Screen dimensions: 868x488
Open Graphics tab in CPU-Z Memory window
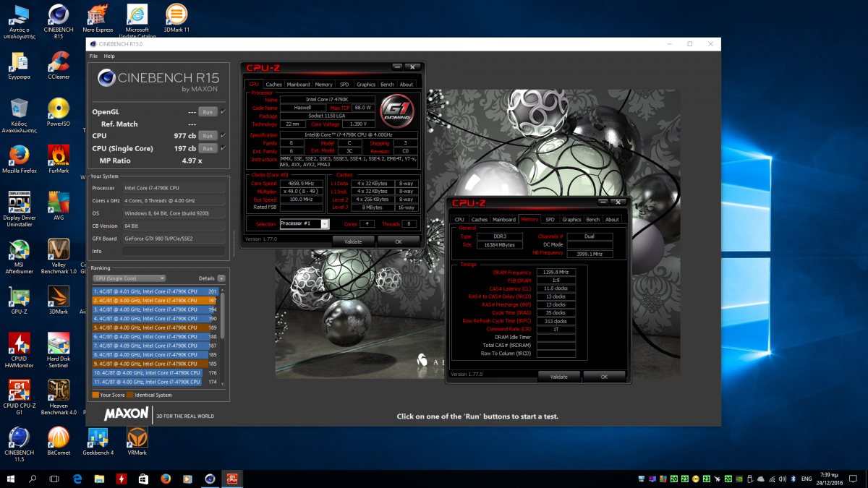tap(571, 219)
